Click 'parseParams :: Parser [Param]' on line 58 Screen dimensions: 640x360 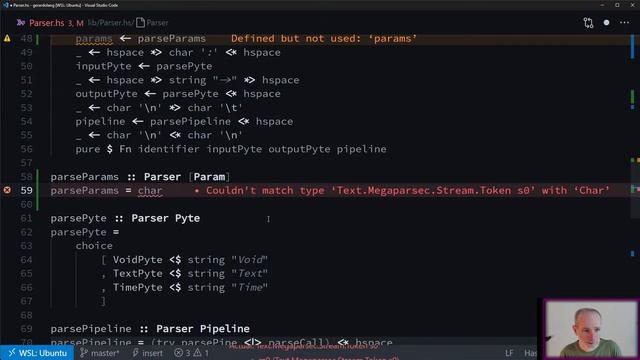(x=140, y=177)
